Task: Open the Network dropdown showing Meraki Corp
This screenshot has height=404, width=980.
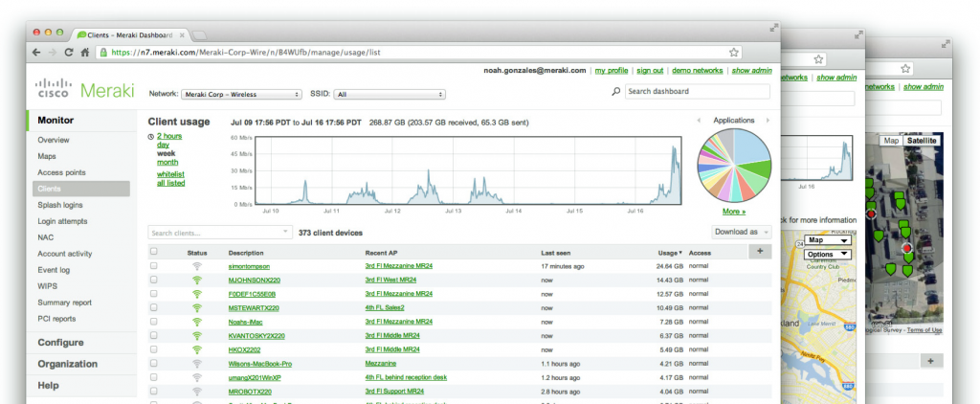Action: coord(241,95)
